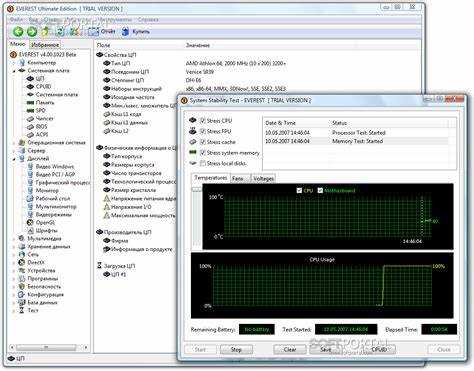
Task: Click the Память memory icon in tree
Action: [30, 102]
